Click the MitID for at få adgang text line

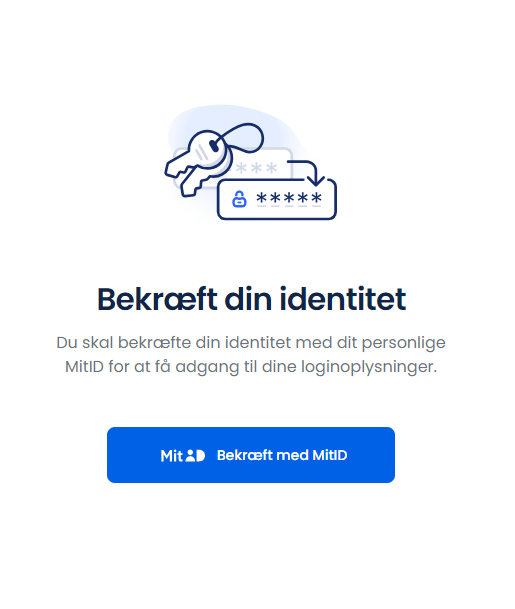tap(251, 367)
